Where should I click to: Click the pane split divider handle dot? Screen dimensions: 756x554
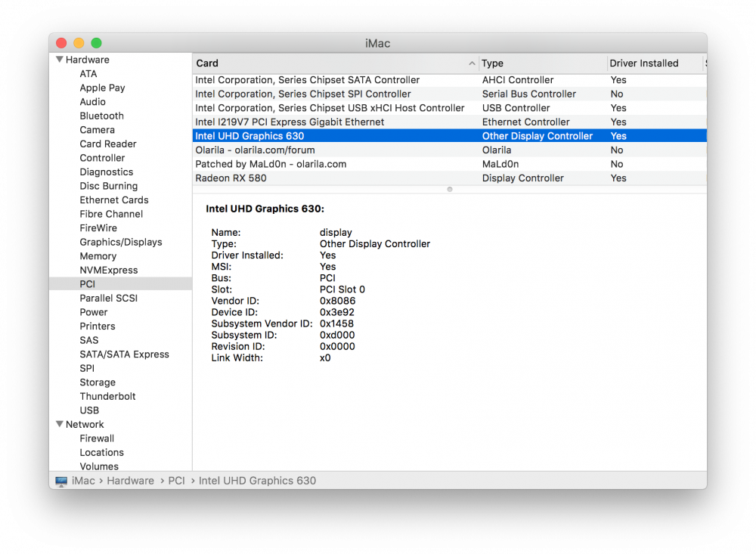click(449, 189)
